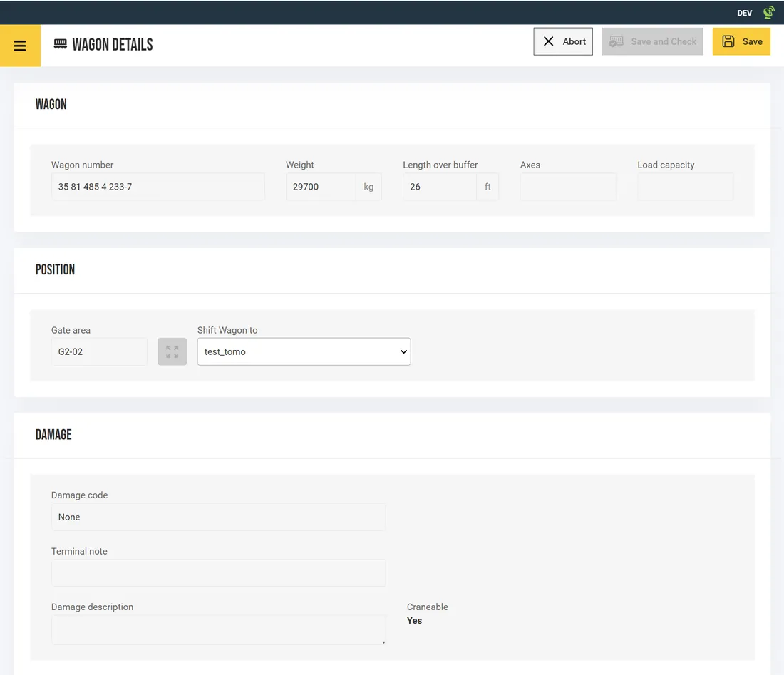Click the expand arrows button next to Gate area
Screen dimensions: 784x675
(x=172, y=351)
